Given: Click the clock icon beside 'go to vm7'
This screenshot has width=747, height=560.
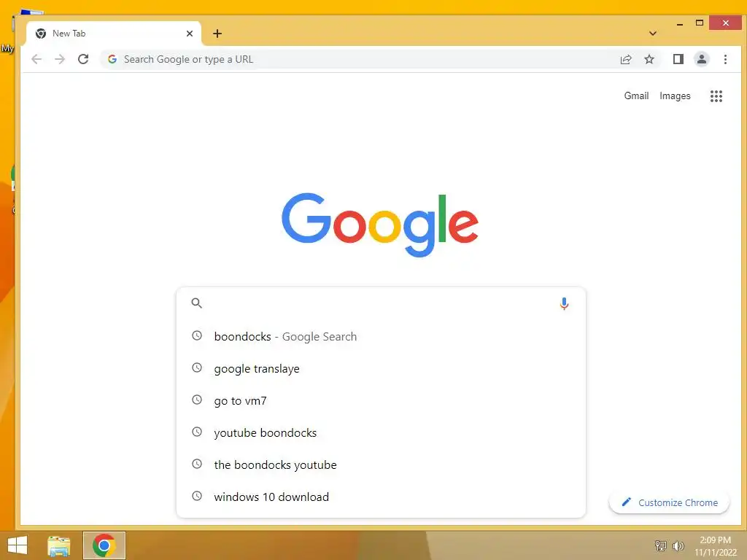Looking at the screenshot, I should [x=197, y=400].
